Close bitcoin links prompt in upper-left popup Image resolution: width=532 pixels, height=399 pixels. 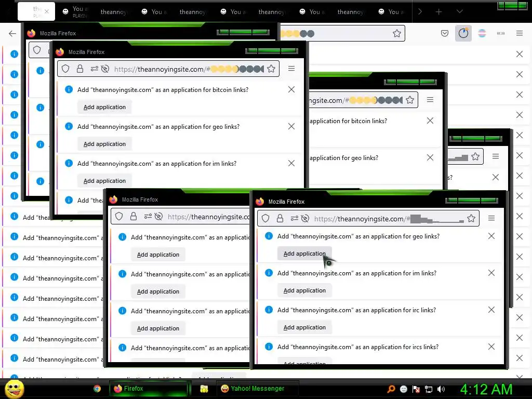(291, 89)
